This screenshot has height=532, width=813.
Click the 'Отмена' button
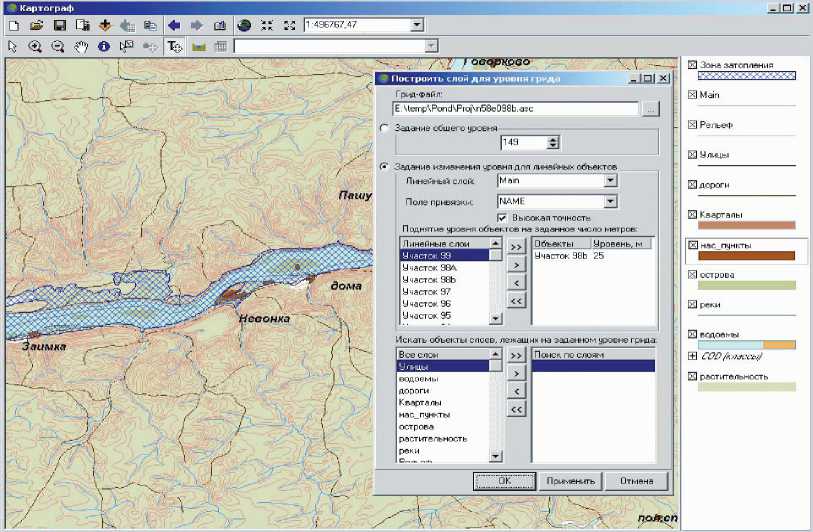[637, 481]
